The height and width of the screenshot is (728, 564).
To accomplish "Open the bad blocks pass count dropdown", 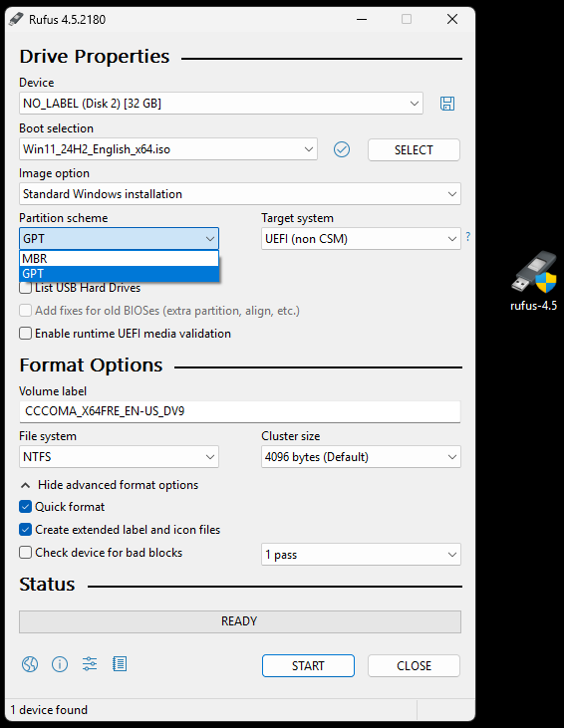I will pos(361,555).
